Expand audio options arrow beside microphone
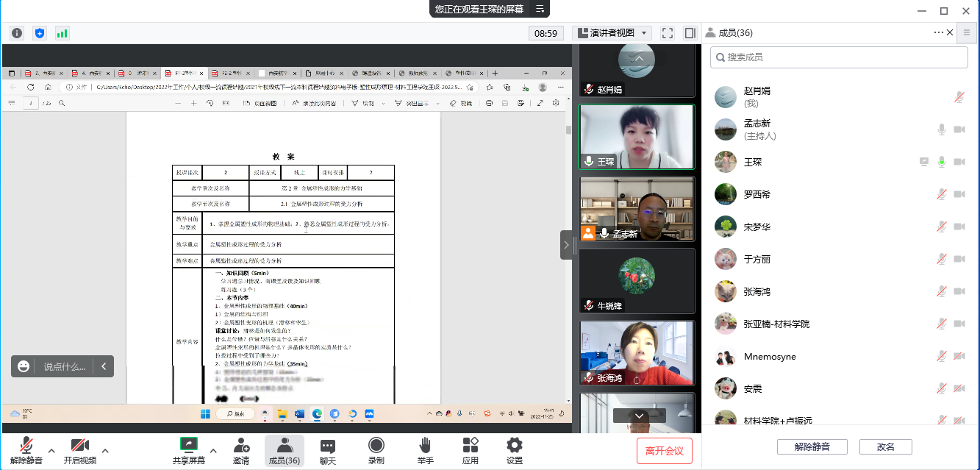 (x=51, y=450)
